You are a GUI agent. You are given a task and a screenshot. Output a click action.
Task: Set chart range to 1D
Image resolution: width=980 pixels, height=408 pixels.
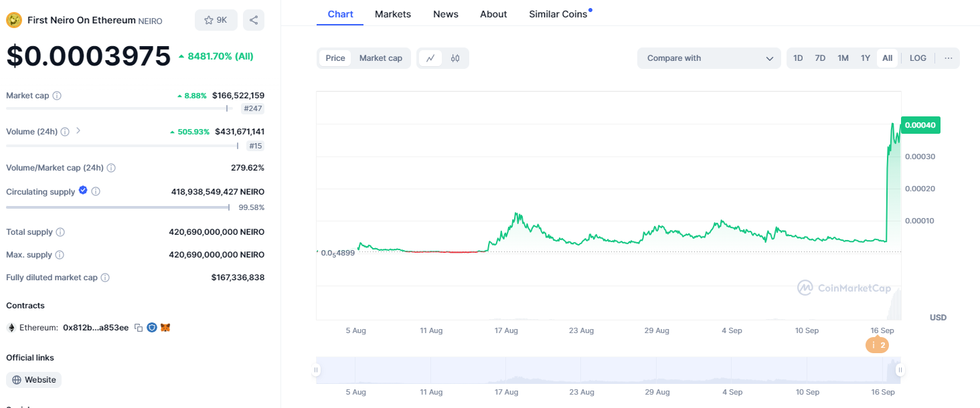pyautogui.click(x=798, y=58)
